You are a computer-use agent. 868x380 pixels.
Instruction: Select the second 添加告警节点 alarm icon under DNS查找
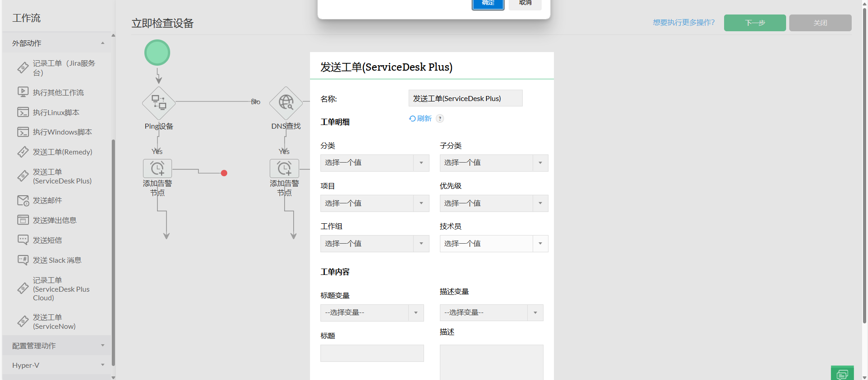285,168
